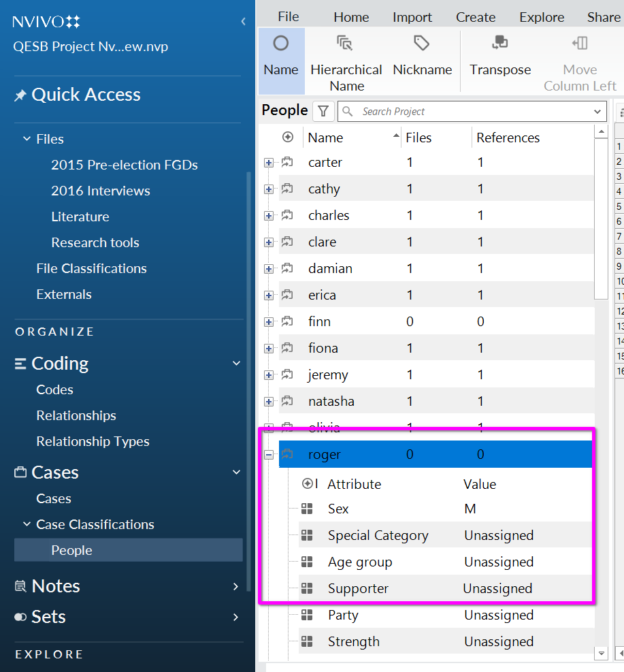
Task: Click the Nickname tag icon
Action: (x=422, y=44)
